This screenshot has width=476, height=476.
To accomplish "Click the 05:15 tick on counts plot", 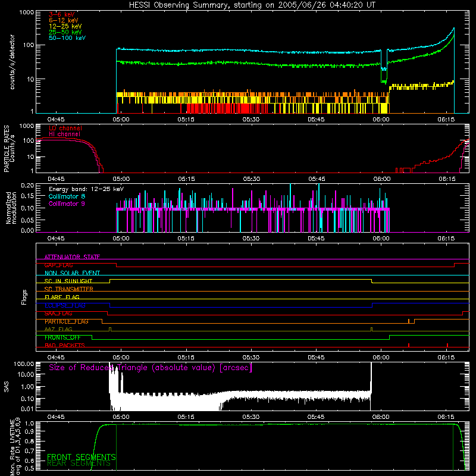I will (x=186, y=120).
